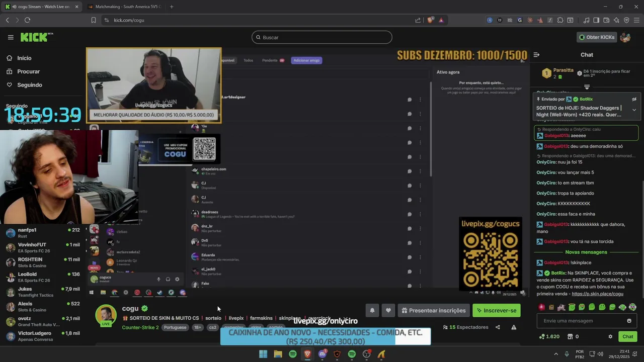Open Brave Leo AI sparkle icon
This screenshot has width=644, height=362.
pos(616,20)
